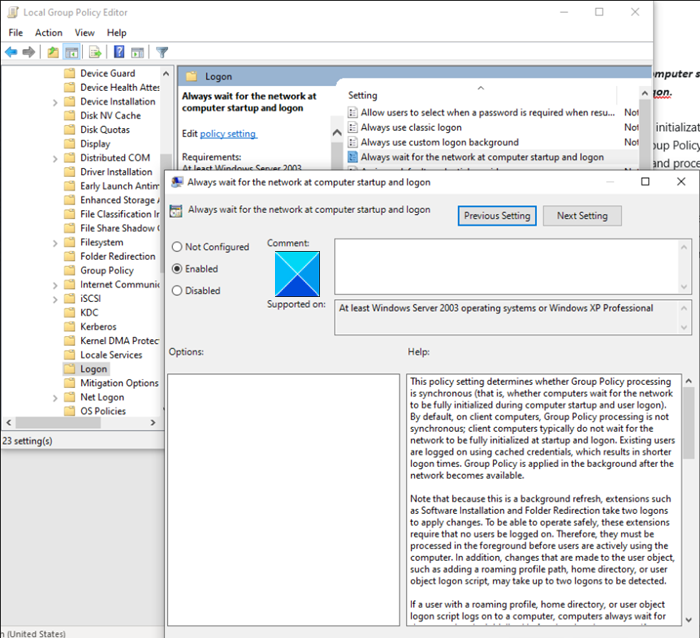Click inside the Comment text box
The image size is (700, 638).
tap(507, 266)
